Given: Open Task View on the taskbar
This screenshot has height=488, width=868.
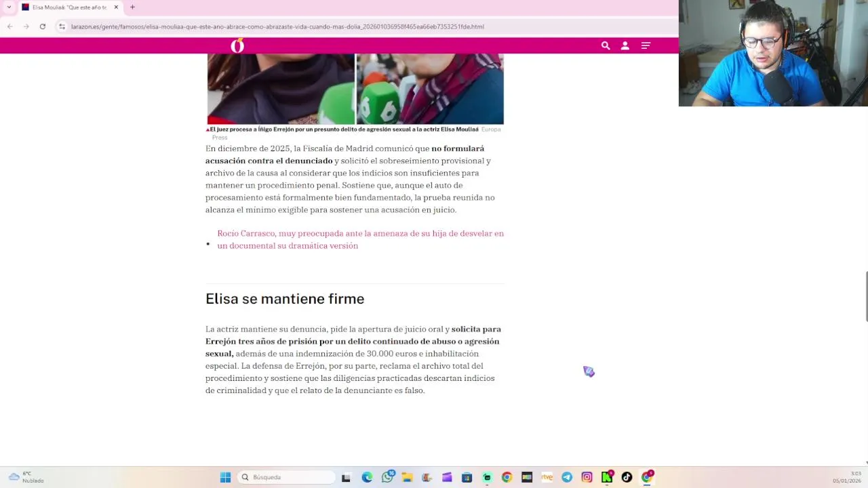Looking at the screenshot, I should click(346, 477).
